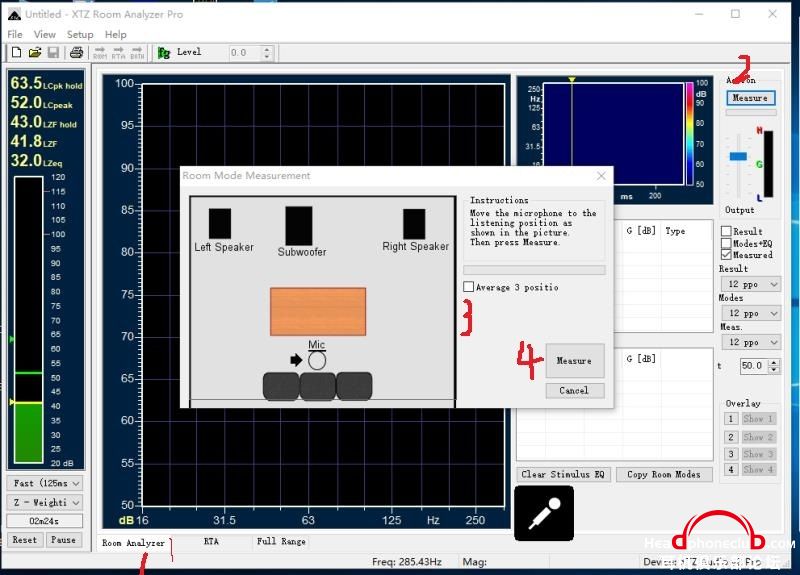Click the Level value input field

244,53
